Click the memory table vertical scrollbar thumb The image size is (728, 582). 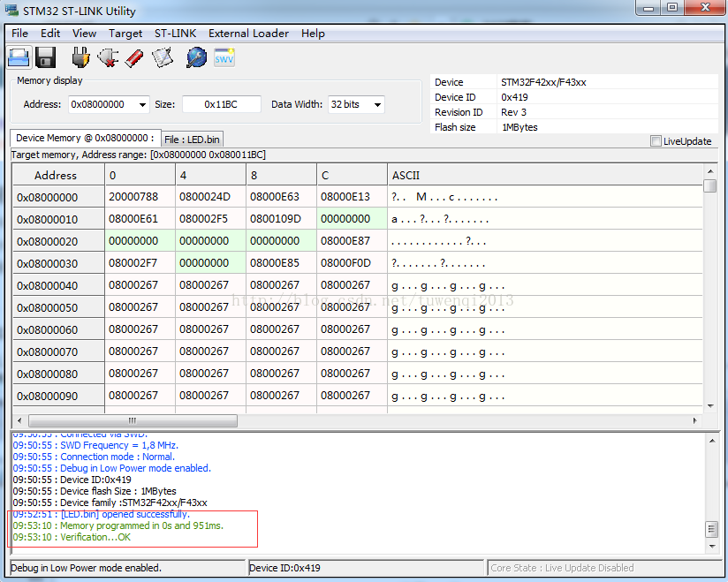(709, 186)
